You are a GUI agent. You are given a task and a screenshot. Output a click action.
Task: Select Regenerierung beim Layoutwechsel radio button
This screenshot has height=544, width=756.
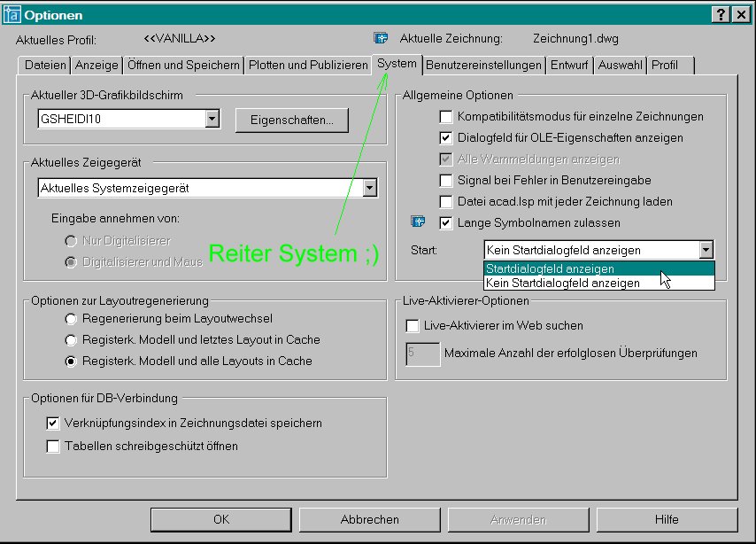tap(71, 319)
